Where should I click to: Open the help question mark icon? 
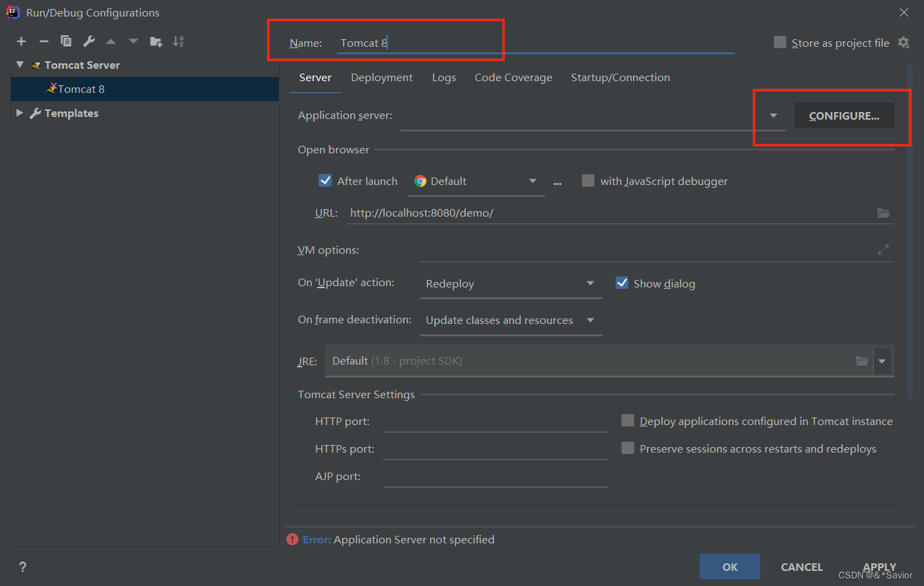23,567
